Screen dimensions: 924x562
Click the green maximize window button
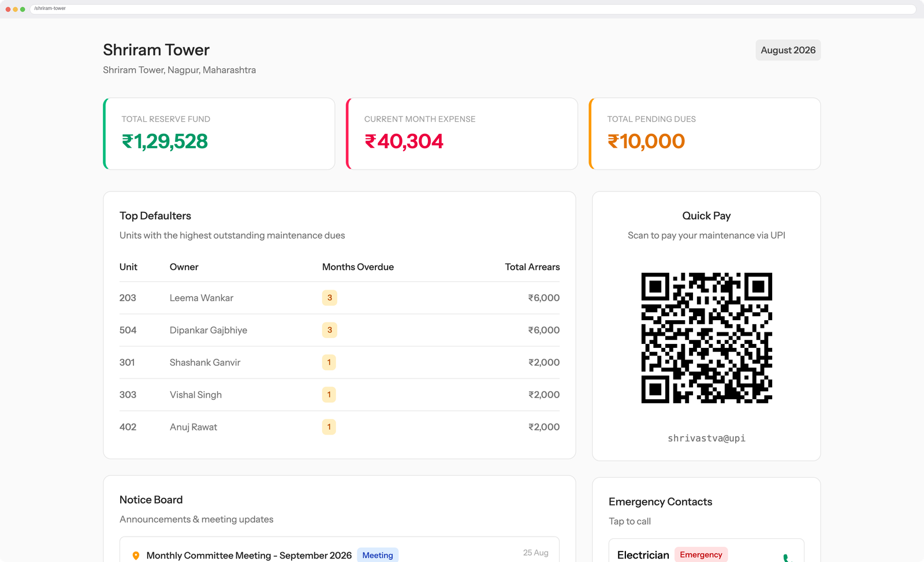(x=23, y=9)
